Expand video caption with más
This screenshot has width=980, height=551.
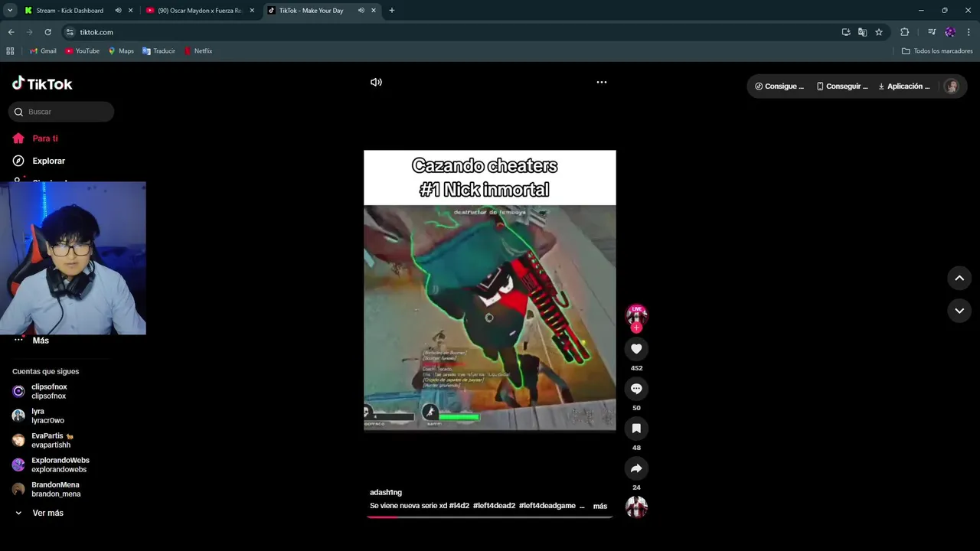point(600,506)
